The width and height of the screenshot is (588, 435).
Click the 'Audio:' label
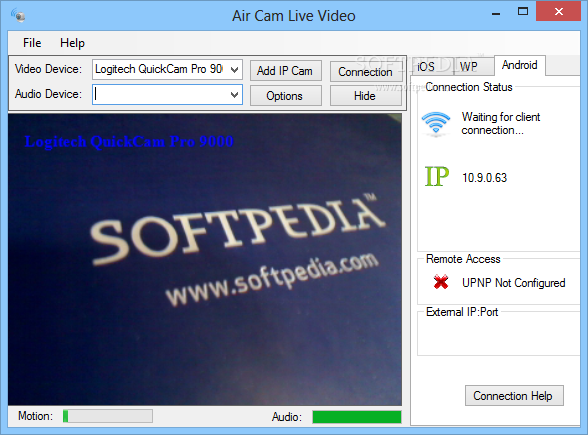tap(287, 417)
